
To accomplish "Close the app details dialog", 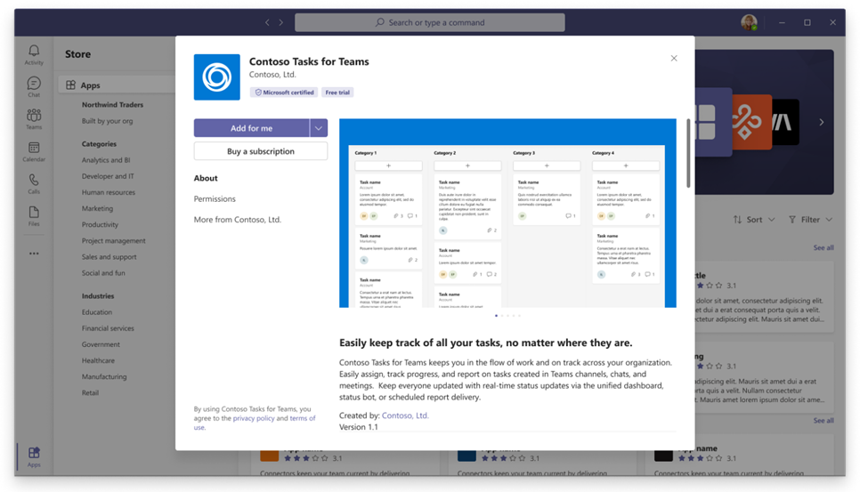I will click(674, 59).
